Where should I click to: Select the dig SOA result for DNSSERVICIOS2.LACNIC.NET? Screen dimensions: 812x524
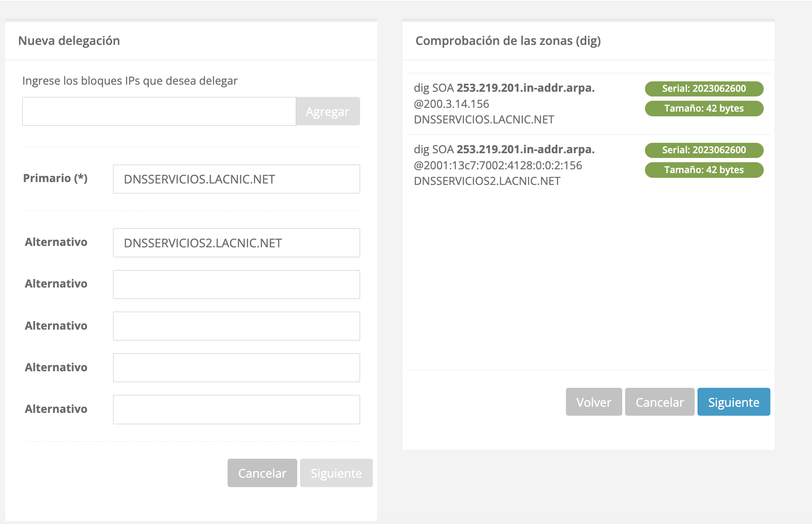tap(504, 150)
